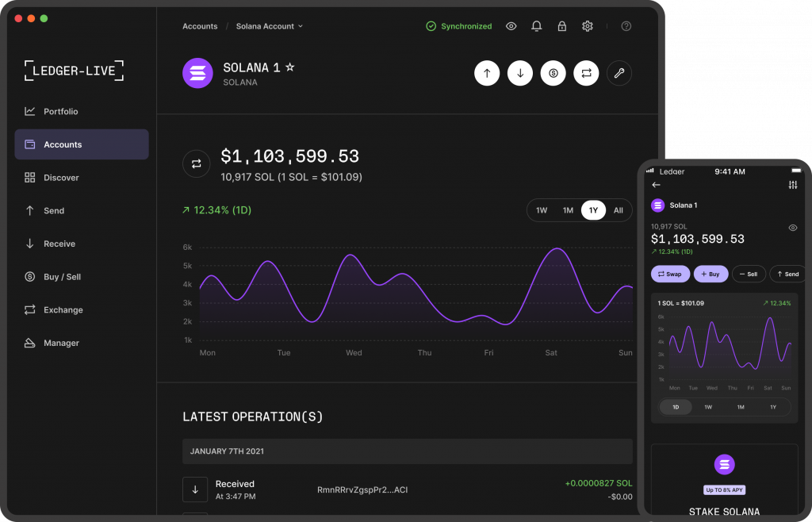Click the +0.0000827 SOL amount

tap(599, 483)
